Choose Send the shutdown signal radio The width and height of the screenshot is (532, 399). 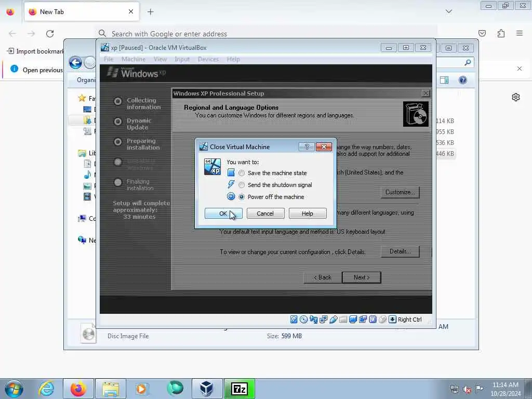point(241,185)
